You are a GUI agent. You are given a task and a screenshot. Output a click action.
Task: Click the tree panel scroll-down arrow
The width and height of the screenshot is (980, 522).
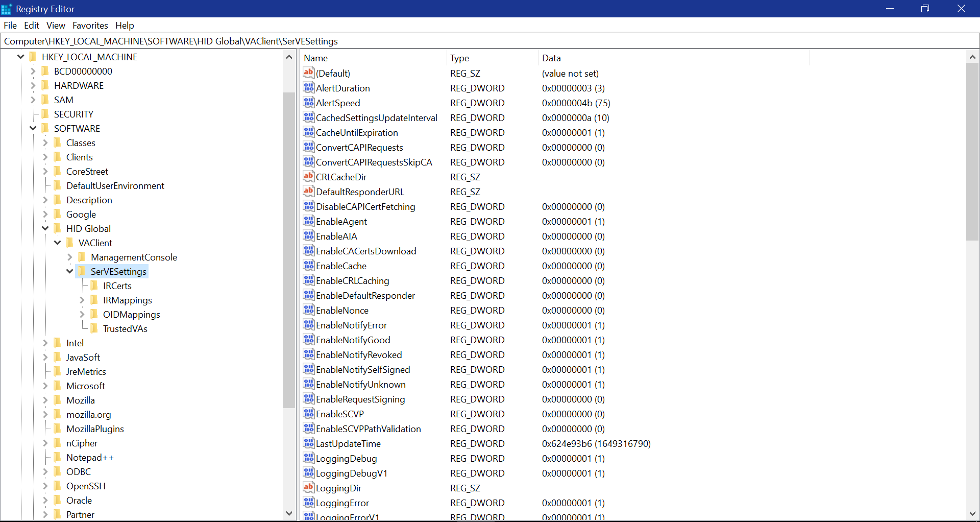tap(289, 514)
